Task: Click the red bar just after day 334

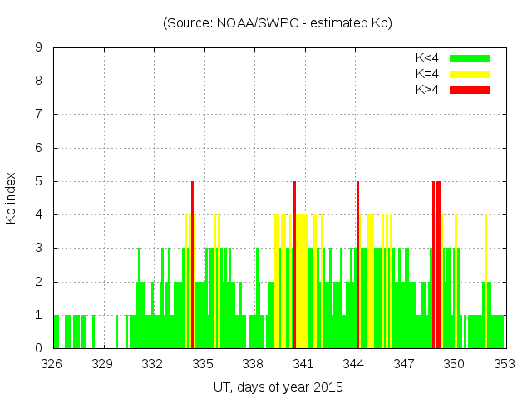Action: 192,266
